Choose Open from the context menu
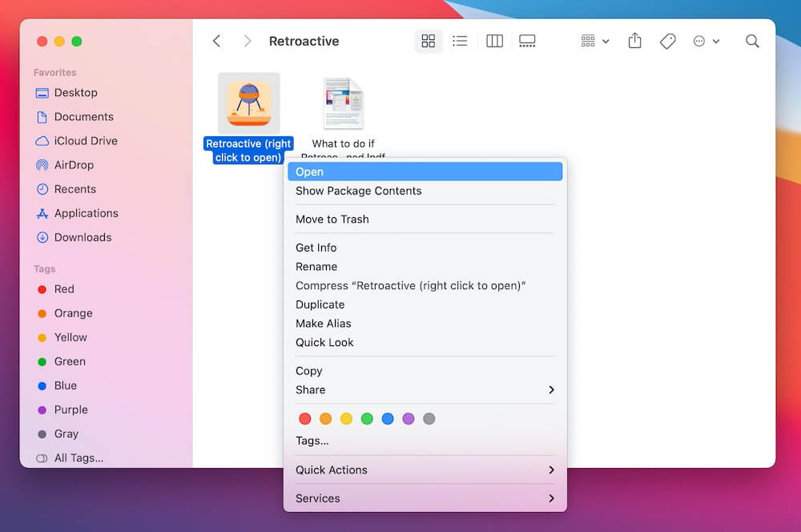Screen dimensions: 801x532 click(425, 171)
